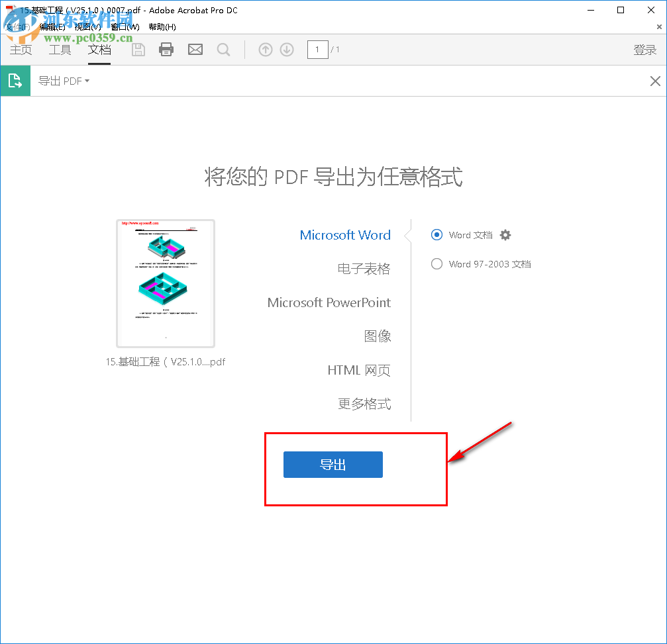Click the Save file icon
Screen dimensions: 667x644
(x=138, y=49)
